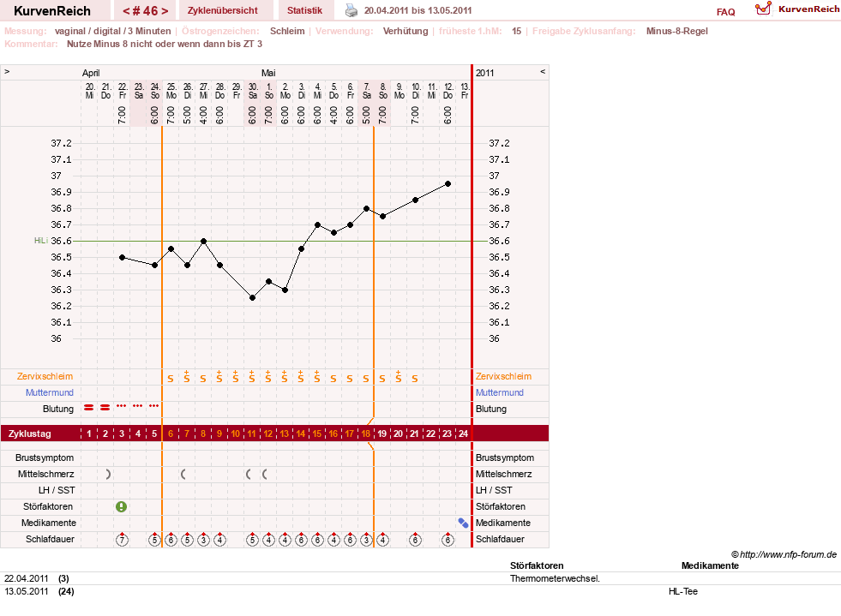
Task: Click Schlafdauer circle 7 on day 3
Action: click(x=122, y=540)
